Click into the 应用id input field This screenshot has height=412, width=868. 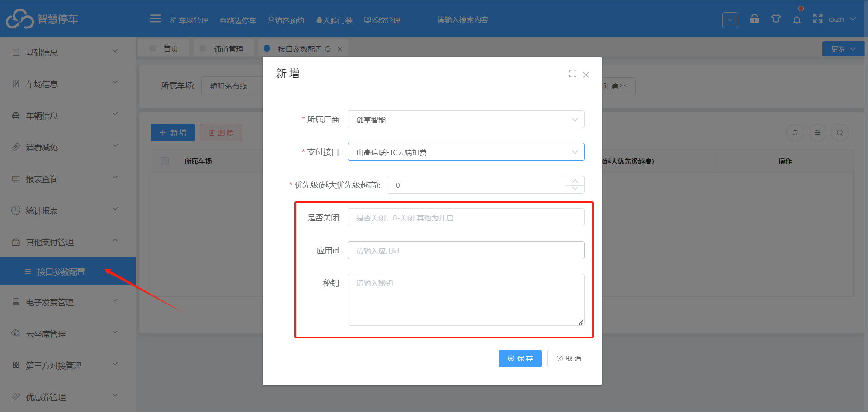(x=466, y=250)
